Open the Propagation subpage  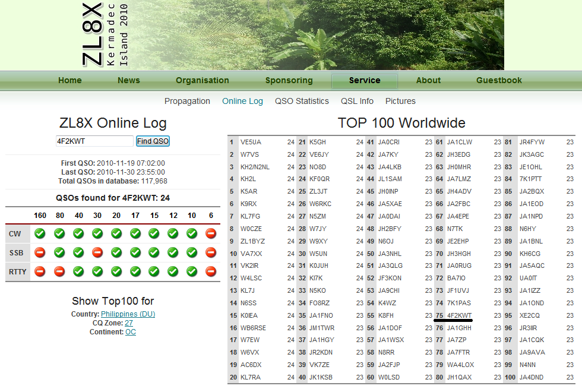(187, 101)
